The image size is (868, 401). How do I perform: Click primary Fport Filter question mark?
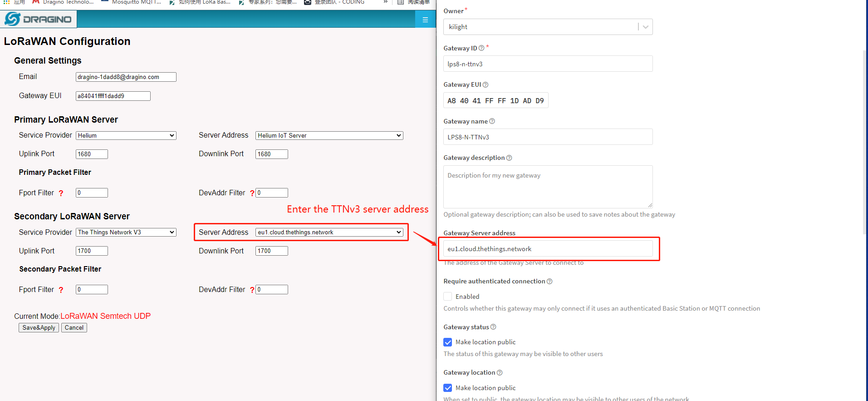point(61,193)
